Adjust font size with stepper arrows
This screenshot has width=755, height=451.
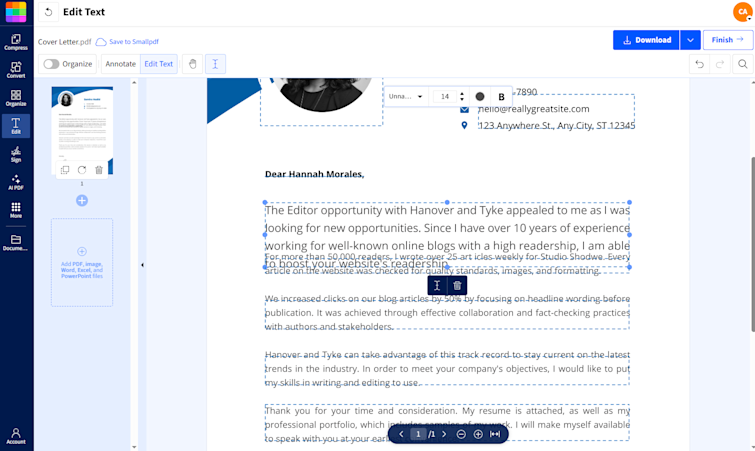pos(462,97)
